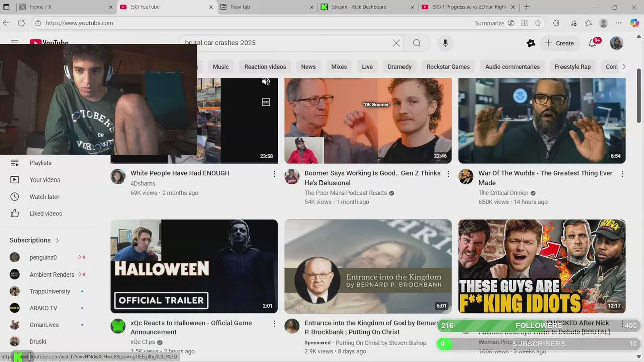Open menu for White People Have Had ENOUGH

(274, 174)
